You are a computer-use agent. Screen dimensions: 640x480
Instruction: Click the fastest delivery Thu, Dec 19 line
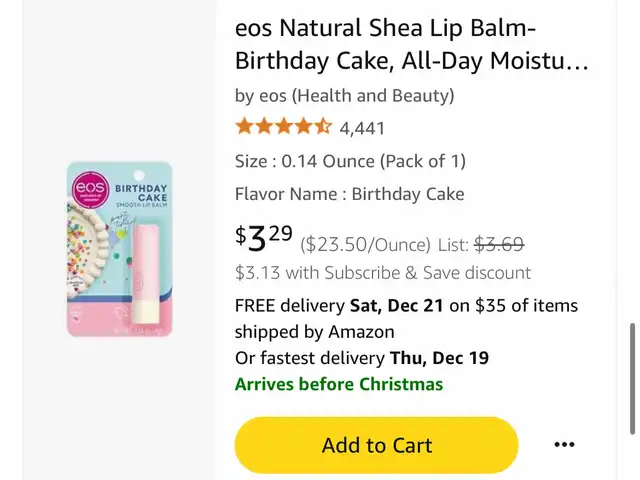[x=362, y=358]
